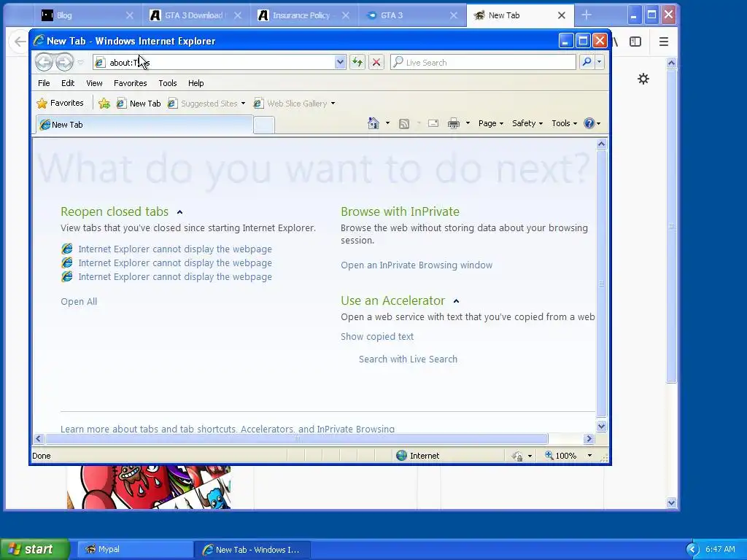Click the zoom magnifier icon in status bar
The image size is (747, 560).
549,455
